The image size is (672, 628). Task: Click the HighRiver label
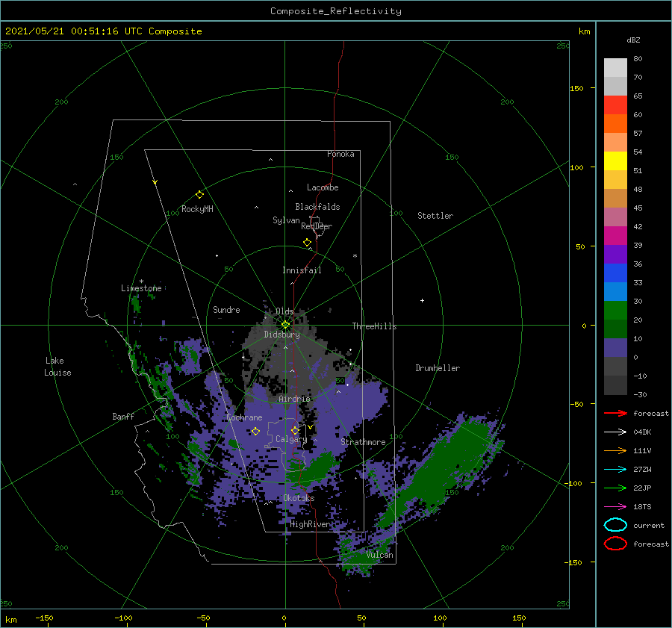pyautogui.click(x=310, y=524)
